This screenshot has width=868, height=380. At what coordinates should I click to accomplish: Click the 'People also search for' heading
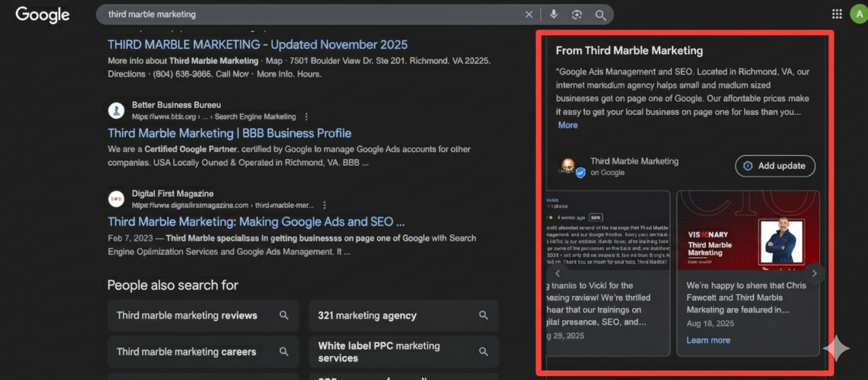click(x=173, y=285)
